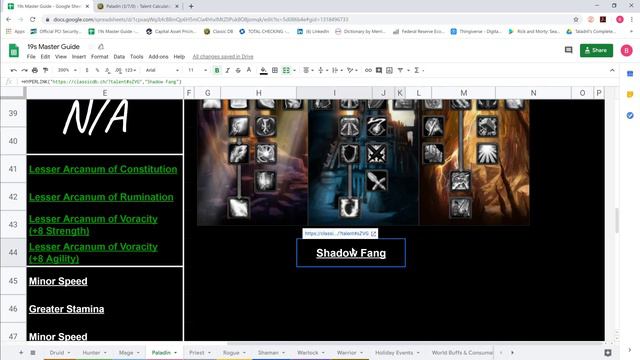
Task: Switch to the Druid sheet tab
Action: (x=60, y=352)
